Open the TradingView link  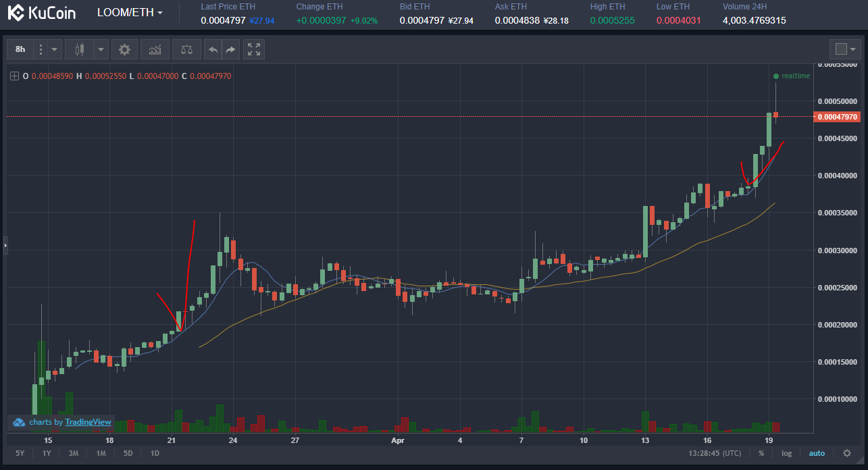[x=88, y=422]
